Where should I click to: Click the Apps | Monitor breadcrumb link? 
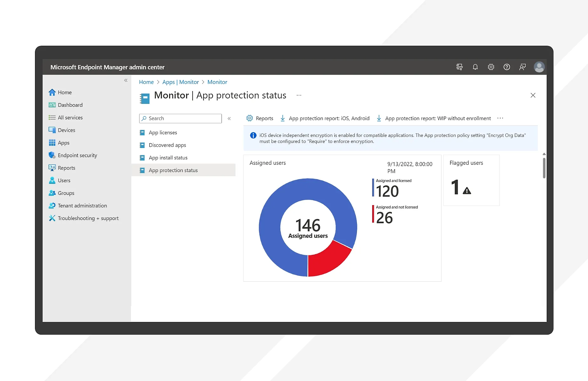tap(180, 82)
